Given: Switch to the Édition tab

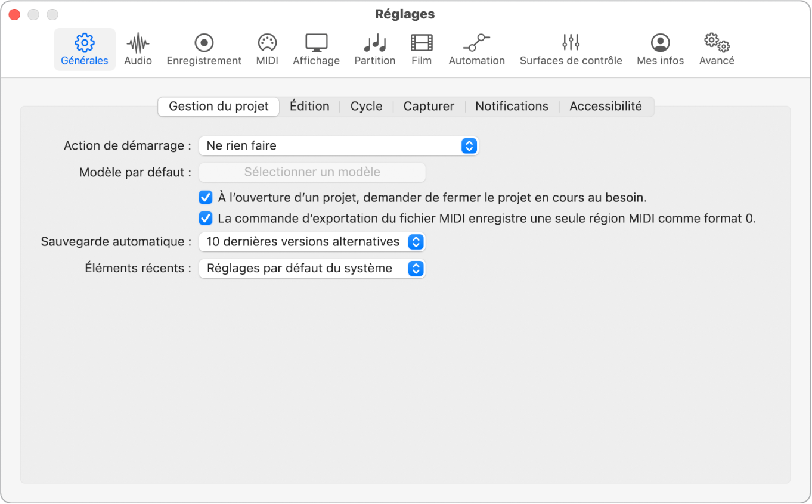Looking at the screenshot, I should click(309, 107).
